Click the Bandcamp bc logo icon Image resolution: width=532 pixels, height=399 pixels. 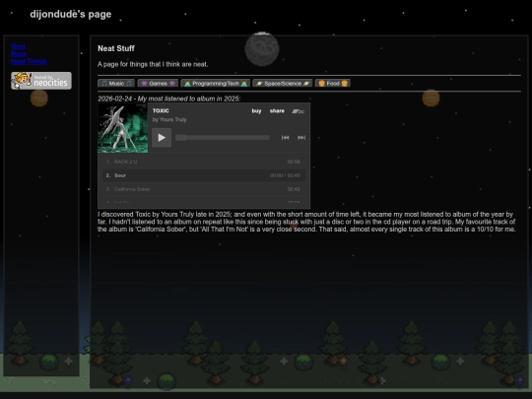299,111
